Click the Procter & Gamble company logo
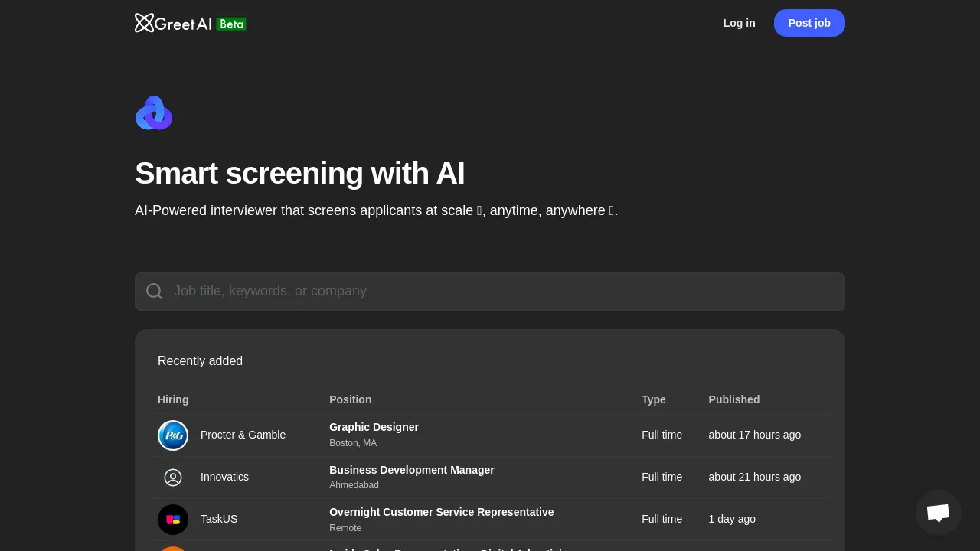 coord(173,435)
